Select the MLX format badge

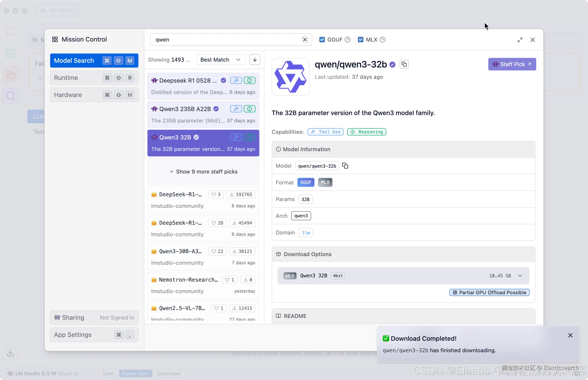[325, 182]
